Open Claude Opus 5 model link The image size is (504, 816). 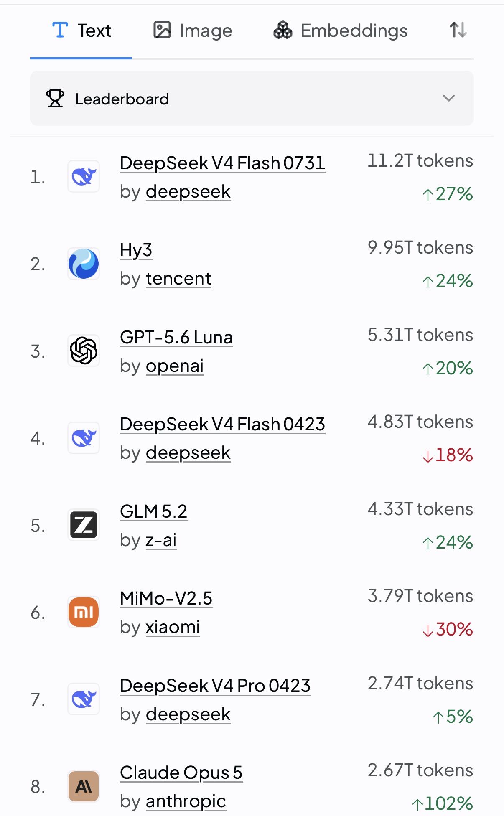tap(181, 773)
